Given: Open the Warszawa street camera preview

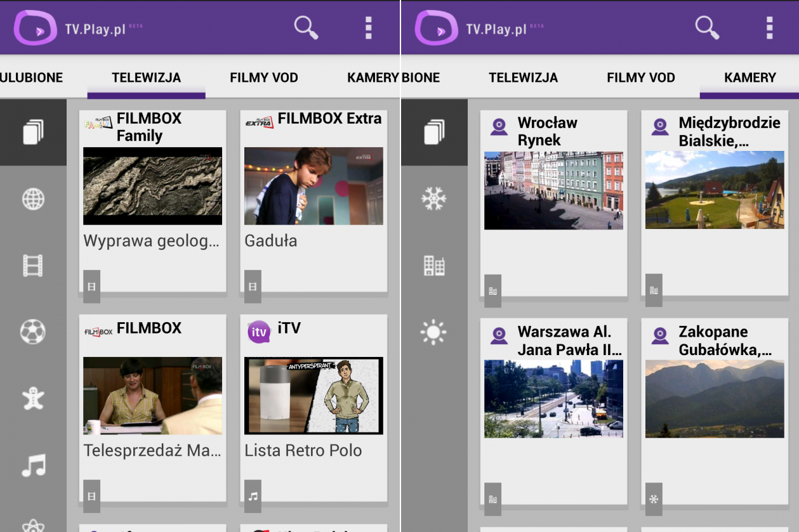Looking at the screenshot, I should tap(553, 399).
